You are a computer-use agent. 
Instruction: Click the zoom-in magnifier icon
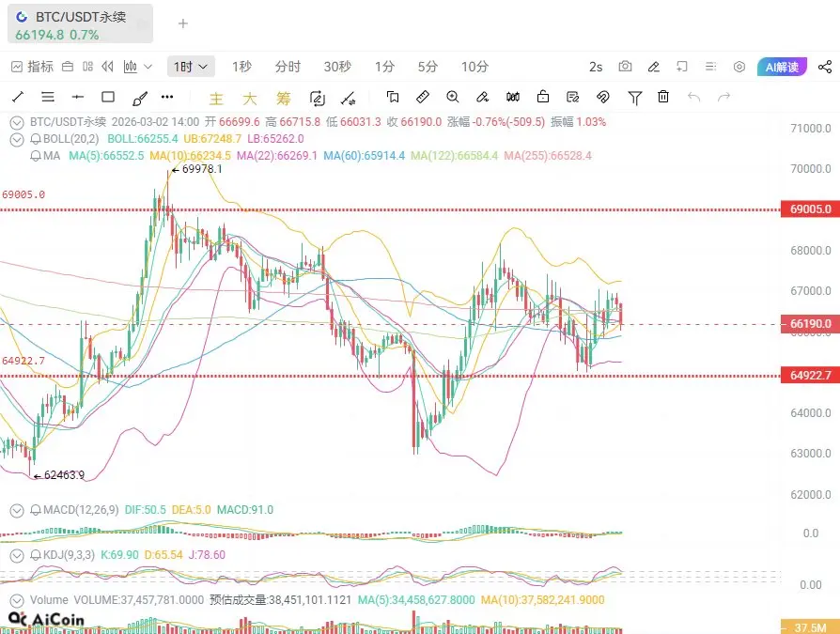[452, 97]
